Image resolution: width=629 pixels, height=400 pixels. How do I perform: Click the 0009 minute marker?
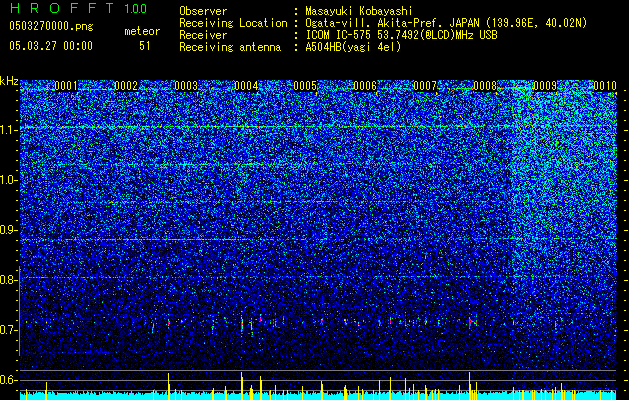(x=545, y=86)
